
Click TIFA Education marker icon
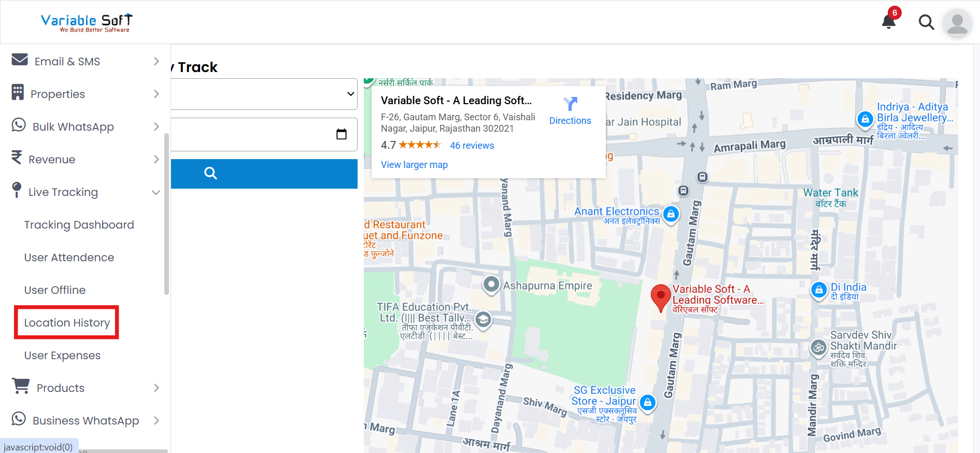coord(483,320)
